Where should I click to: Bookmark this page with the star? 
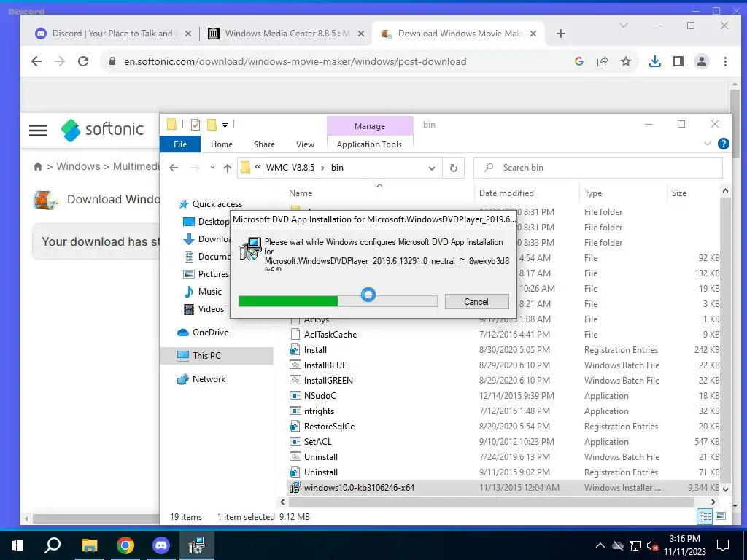tap(626, 61)
